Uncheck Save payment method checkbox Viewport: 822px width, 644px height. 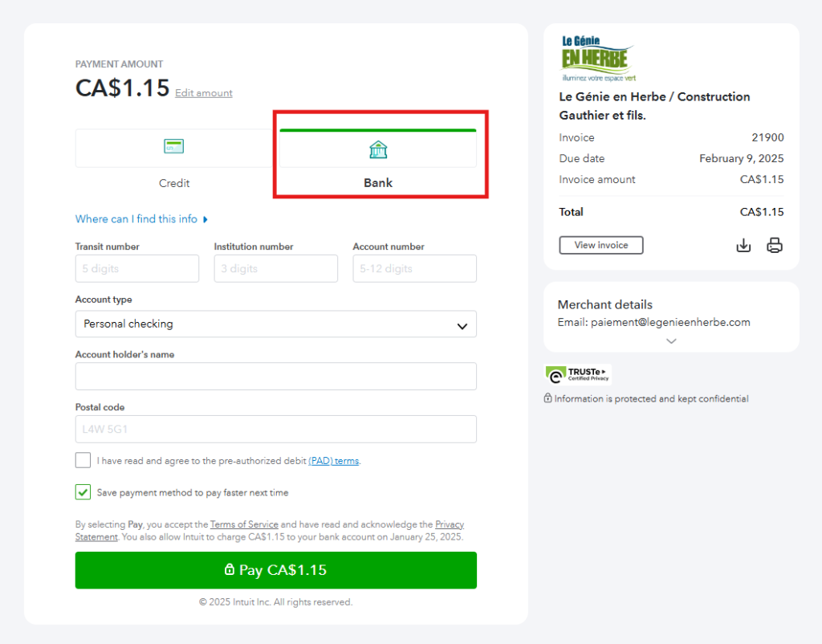tap(83, 492)
